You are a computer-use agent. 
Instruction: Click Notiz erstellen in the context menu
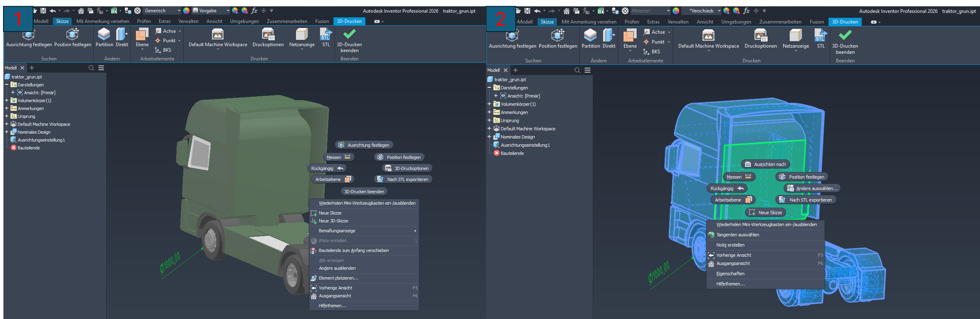click(x=730, y=245)
